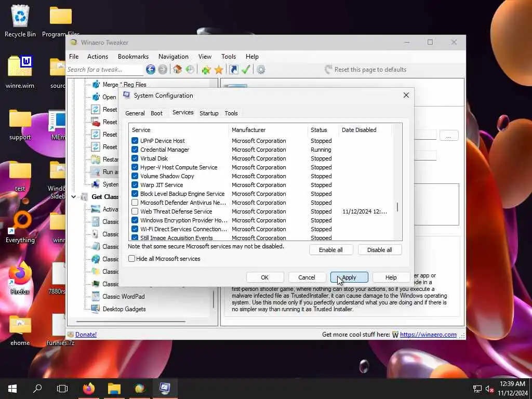Select the winre.wim desktop file
532x399 pixels.
[20, 72]
